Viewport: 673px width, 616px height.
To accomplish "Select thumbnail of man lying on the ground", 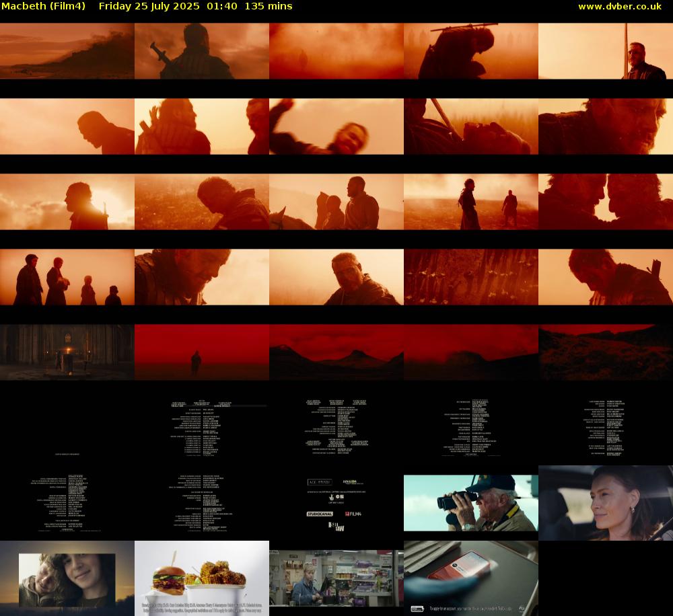I will pos(471,126).
